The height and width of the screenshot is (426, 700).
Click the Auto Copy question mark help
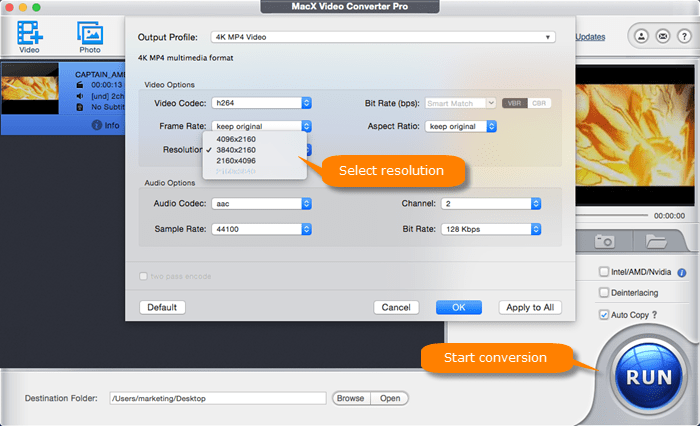click(x=654, y=315)
